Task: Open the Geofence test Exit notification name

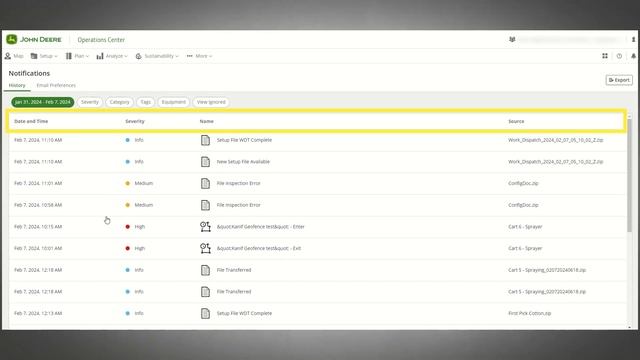Action: [x=259, y=248]
